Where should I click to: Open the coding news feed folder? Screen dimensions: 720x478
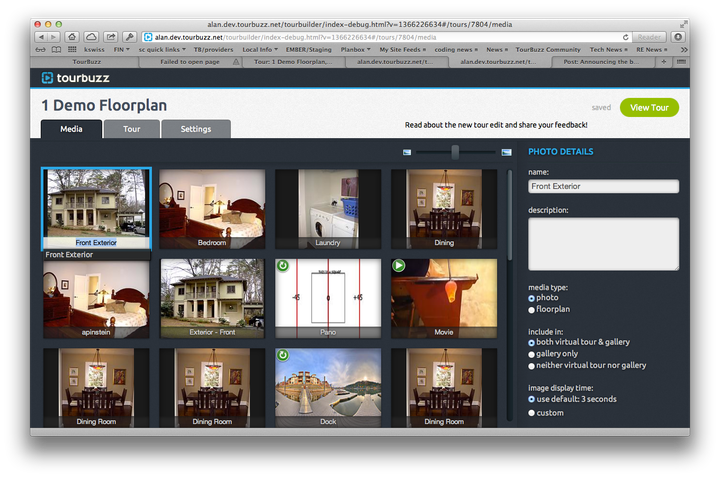pyautogui.click(x=456, y=49)
